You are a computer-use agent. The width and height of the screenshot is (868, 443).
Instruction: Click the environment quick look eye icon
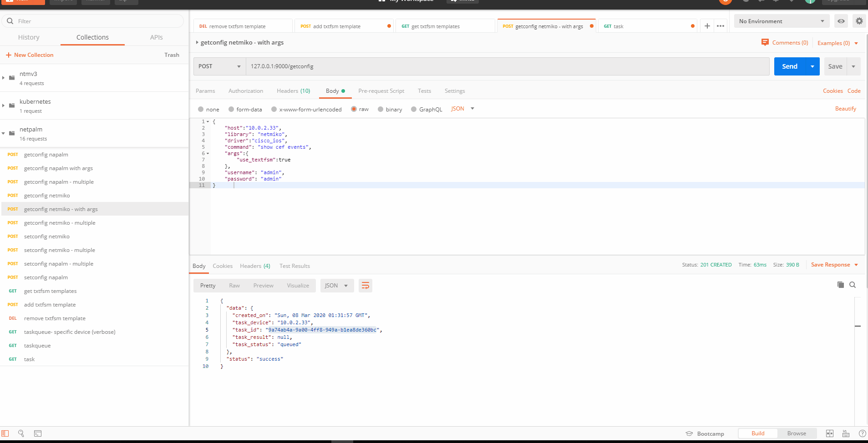coord(841,21)
